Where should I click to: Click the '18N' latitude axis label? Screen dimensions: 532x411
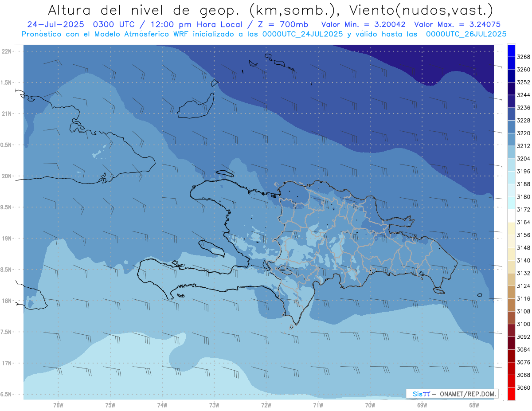pos(7,301)
